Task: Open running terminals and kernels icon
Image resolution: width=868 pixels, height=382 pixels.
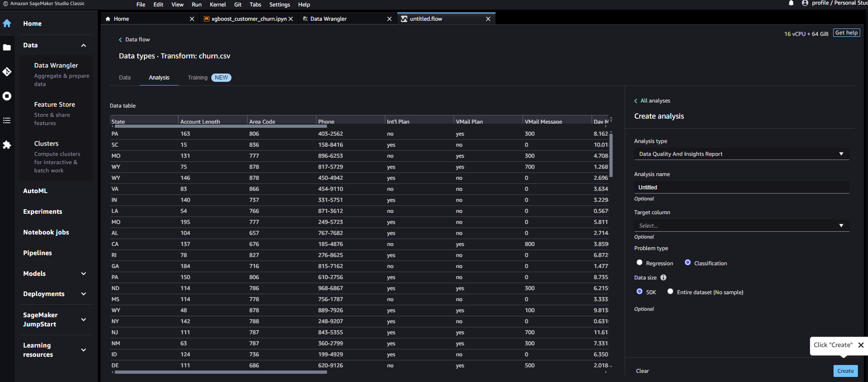Action: tap(7, 96)
